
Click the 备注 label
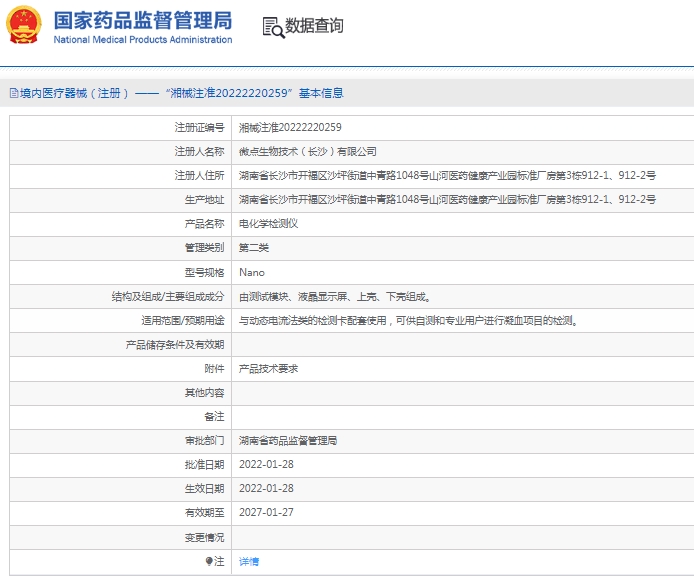214,416
